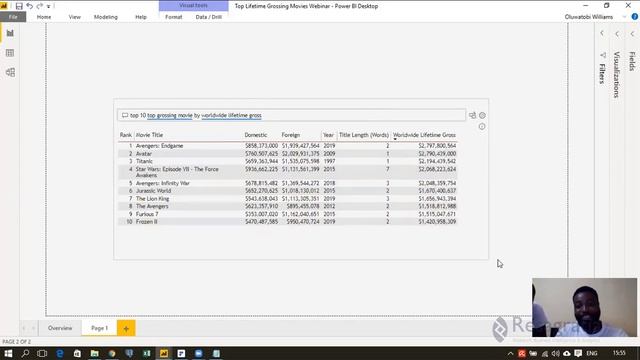Go to previous page tabs arrow

pos(24,328)
